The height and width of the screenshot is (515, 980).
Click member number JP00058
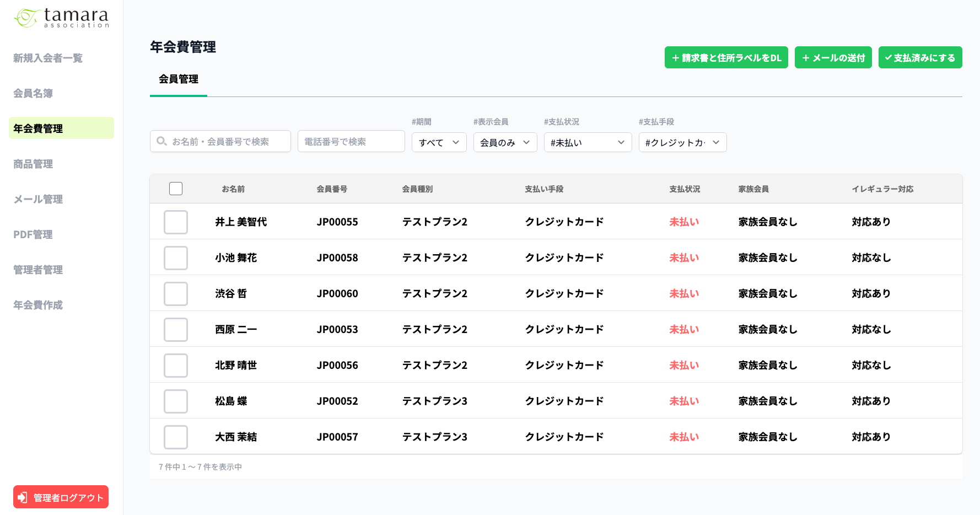click(x=337, y=257)
